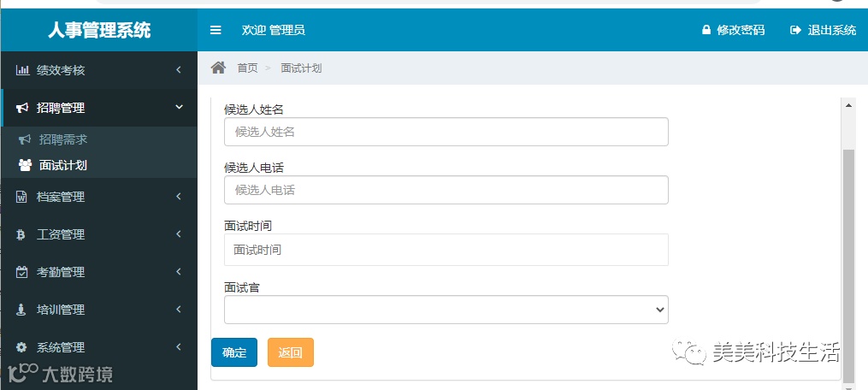Focus the 候选人姓名 input field

point(446,132)
